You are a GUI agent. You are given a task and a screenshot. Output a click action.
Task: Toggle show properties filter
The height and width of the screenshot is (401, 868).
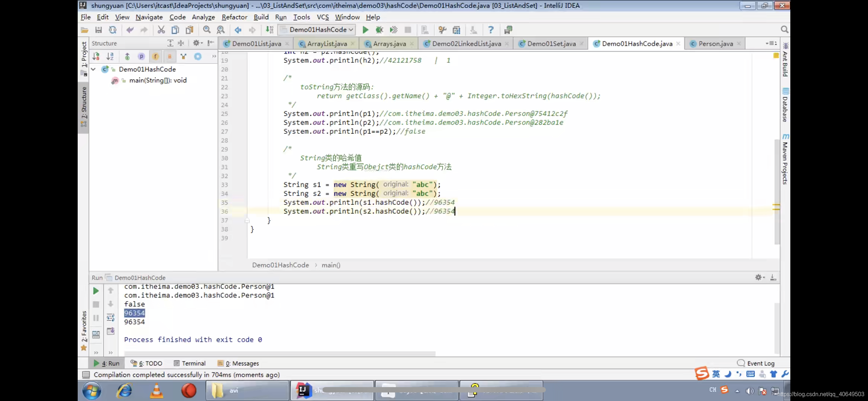tap(141, 56)
